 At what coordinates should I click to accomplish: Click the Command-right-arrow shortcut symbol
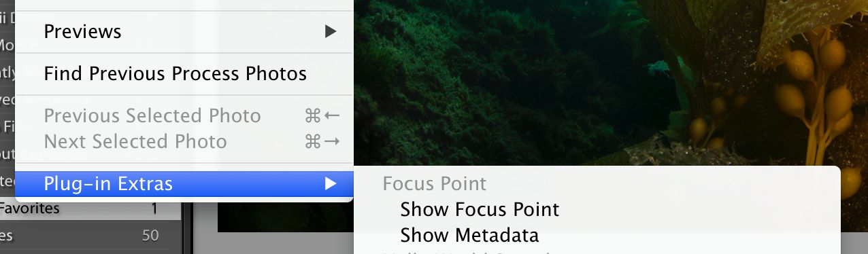[322, 141]
